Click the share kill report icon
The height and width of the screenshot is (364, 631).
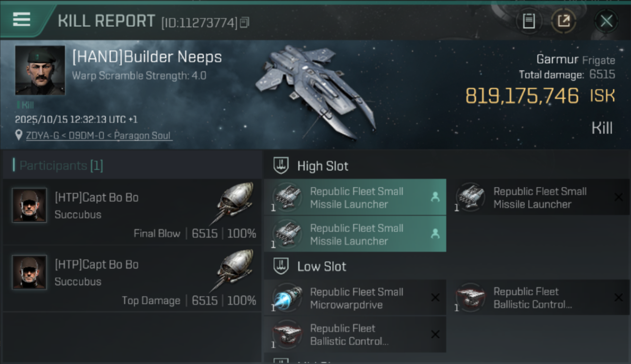pyautogui.click(x=564, y=21)
